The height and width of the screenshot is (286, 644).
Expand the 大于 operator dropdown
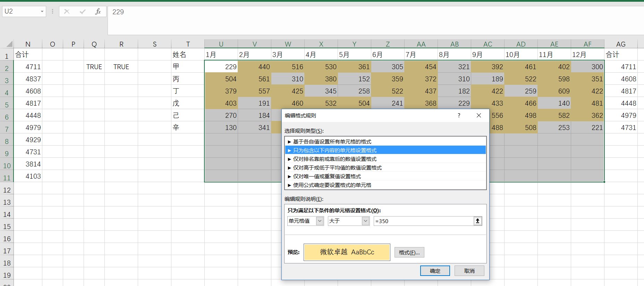365,221
